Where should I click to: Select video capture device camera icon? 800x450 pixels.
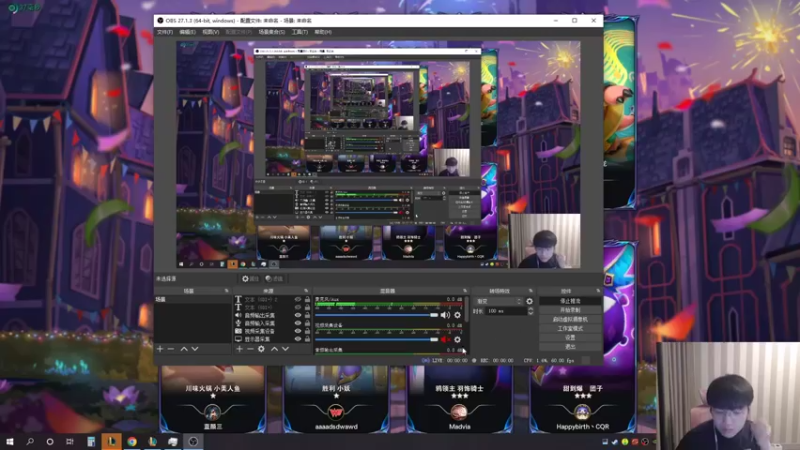click(x=238, y=331)
